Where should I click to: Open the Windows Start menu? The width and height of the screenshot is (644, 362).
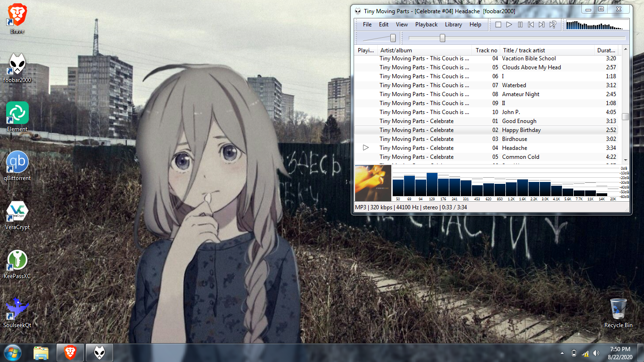13,353
